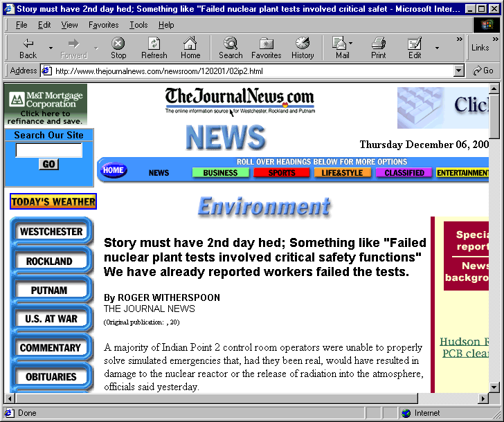Open the Hudson PCB cleanup link
This screenshot has width=504, height=422.
point(464,347)
